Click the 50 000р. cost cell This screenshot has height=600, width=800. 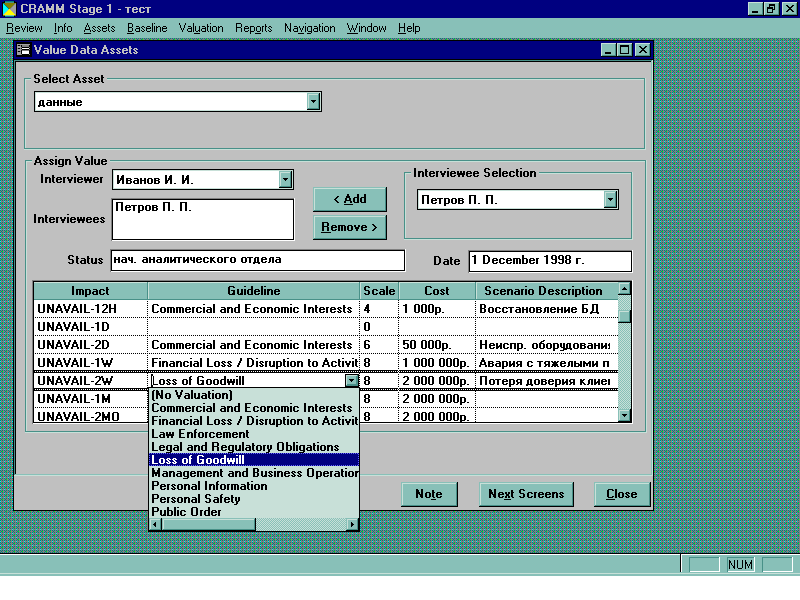click(x=437, y=345)
